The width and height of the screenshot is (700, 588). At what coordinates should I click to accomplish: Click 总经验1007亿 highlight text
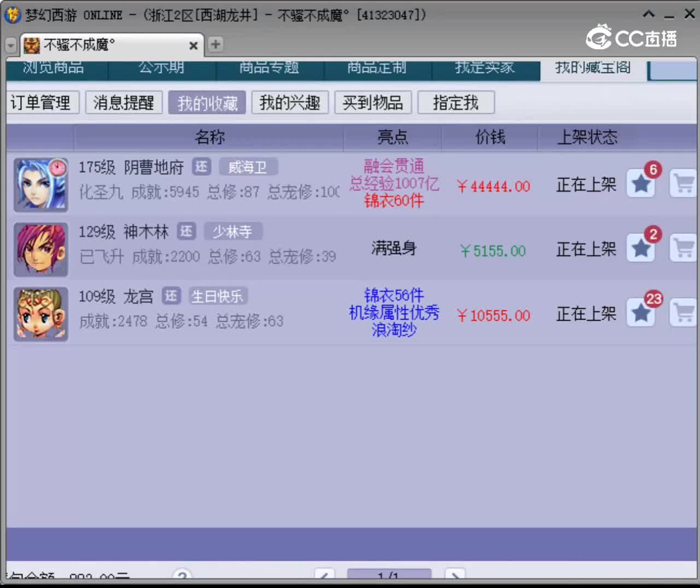(394, 184)
